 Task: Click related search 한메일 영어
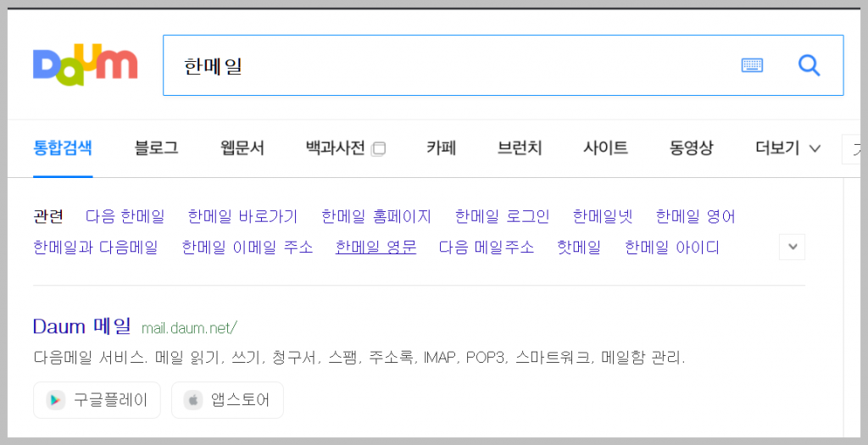point(695,216)
